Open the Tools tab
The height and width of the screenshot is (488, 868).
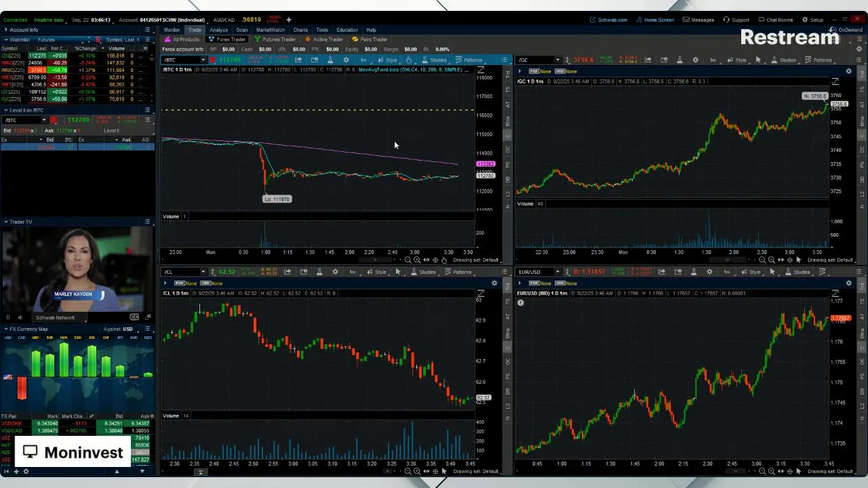[x=322, y=30]
